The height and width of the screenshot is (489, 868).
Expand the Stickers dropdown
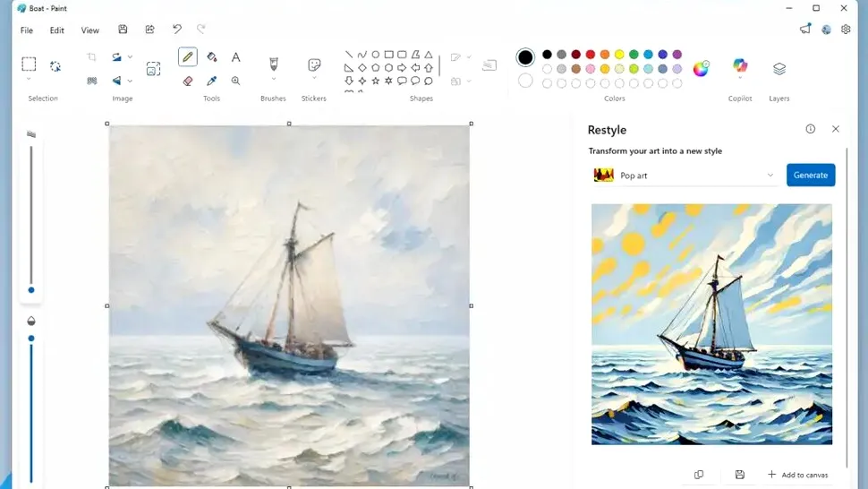[314, 68]
